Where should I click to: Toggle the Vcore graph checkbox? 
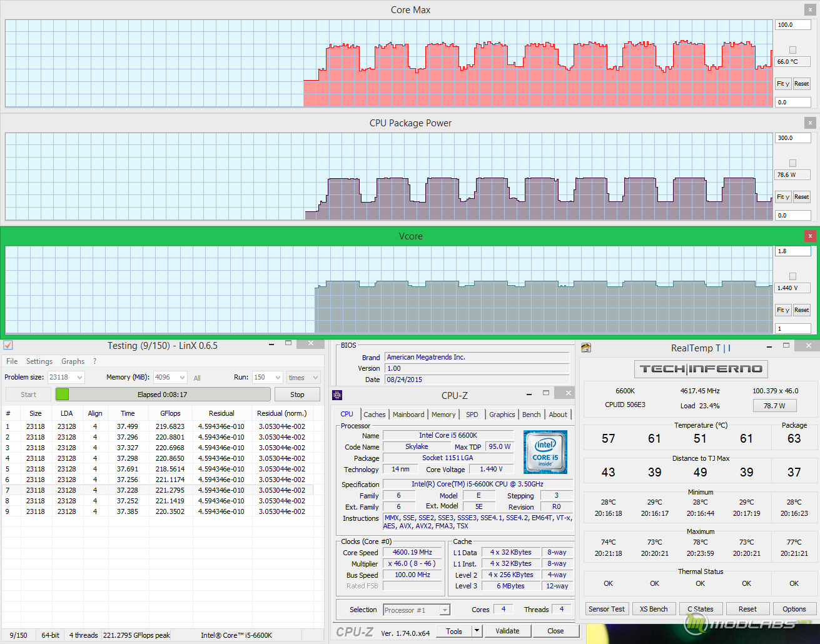(x=793, y=276)
